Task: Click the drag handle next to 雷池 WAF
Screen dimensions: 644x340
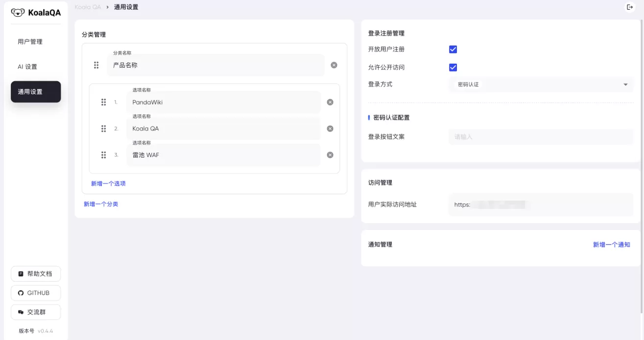Action: click(x=104, y=155)
